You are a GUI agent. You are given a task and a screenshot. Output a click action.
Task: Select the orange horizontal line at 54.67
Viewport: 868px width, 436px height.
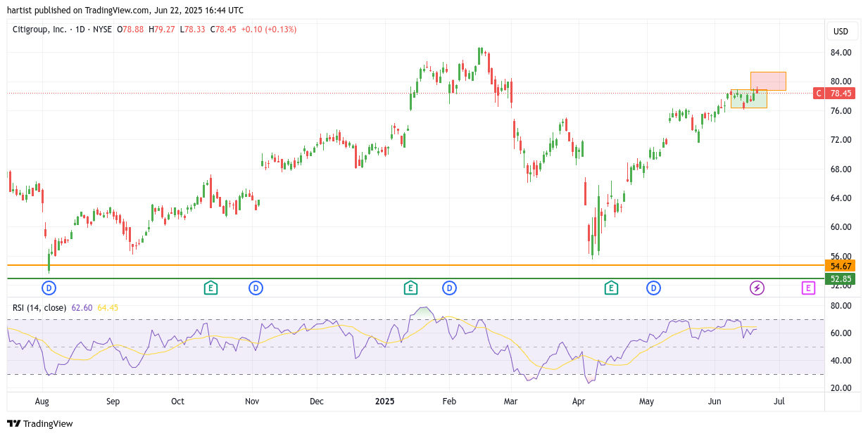(415, 265)
